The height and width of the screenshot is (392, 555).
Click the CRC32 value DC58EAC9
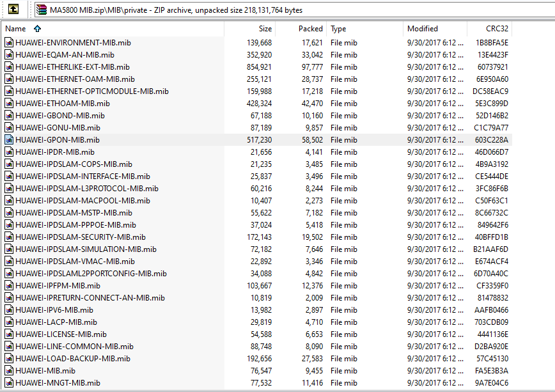(x=490, y=91)
